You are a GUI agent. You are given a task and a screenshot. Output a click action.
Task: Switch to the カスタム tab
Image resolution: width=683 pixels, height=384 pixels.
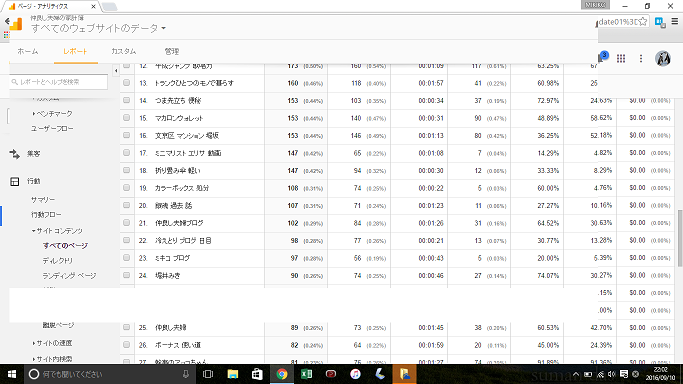tap(124, 51)
